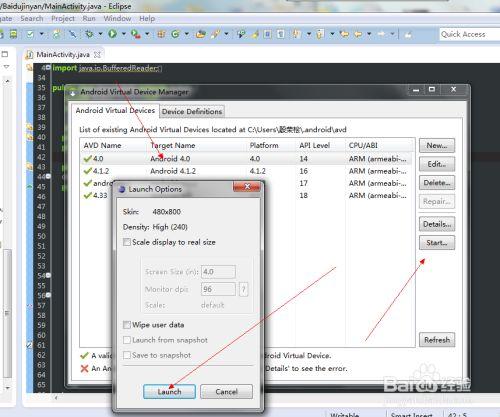
Task: Click Details... in AVD Manager
Action: [437, 224]
